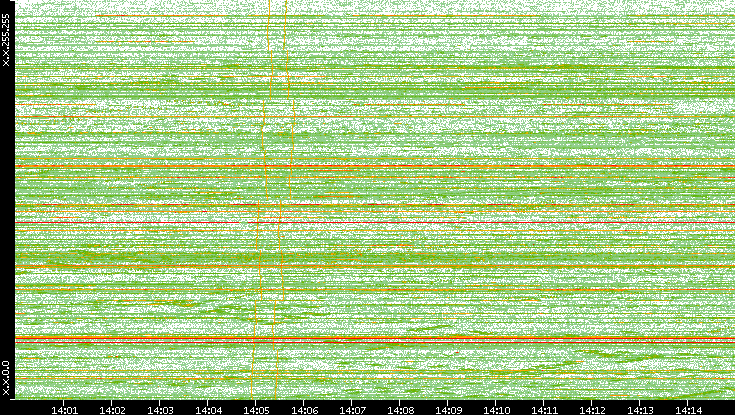
Task: Click the 14:13 time axis label
Action: 640,410
